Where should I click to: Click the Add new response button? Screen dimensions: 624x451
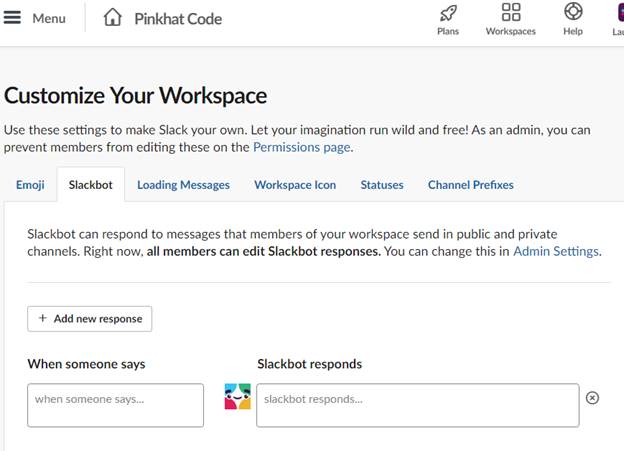pos(90,319)
